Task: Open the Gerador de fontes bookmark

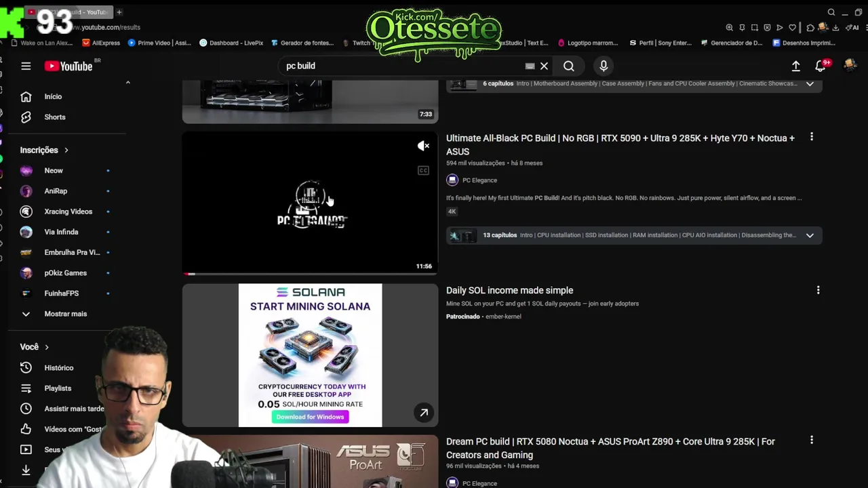Action: pos(302,43)
